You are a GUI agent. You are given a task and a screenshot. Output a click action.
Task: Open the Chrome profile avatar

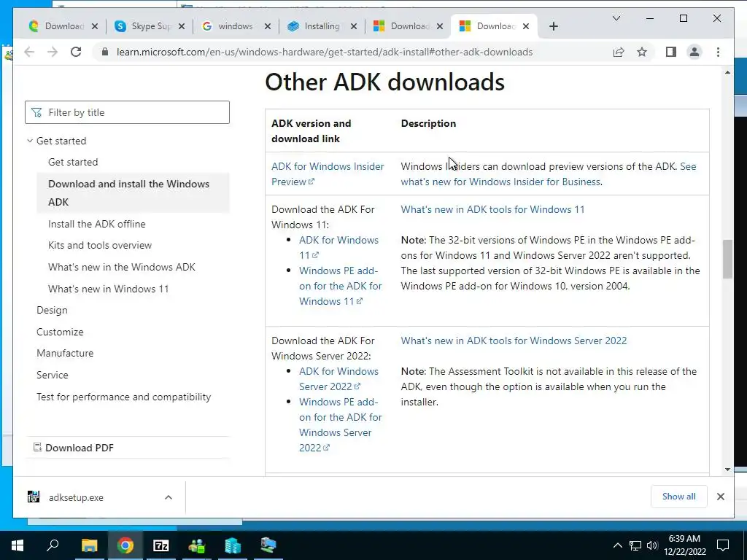pos(694,52)
